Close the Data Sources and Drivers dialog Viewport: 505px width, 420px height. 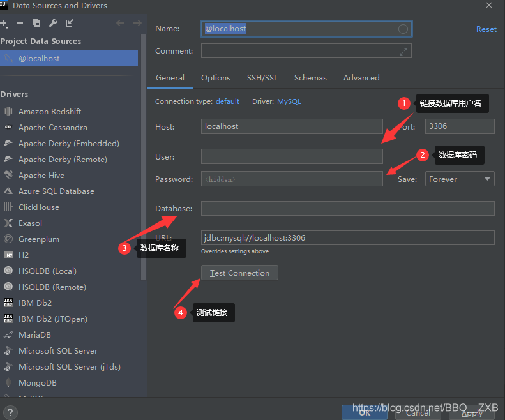click(489, 6)
